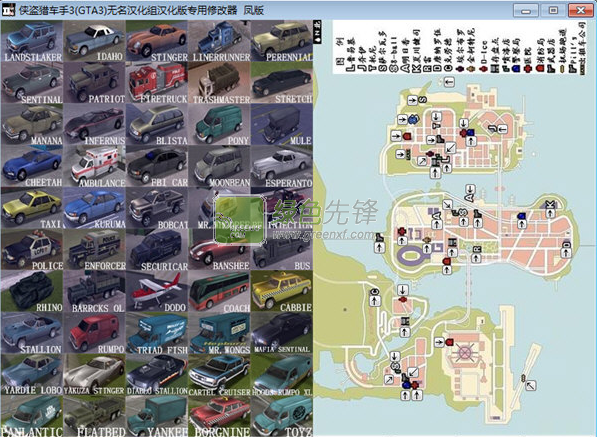Click the TRIAD FISH van
This screenshot has width=597, height=437.
click(157, 333)
